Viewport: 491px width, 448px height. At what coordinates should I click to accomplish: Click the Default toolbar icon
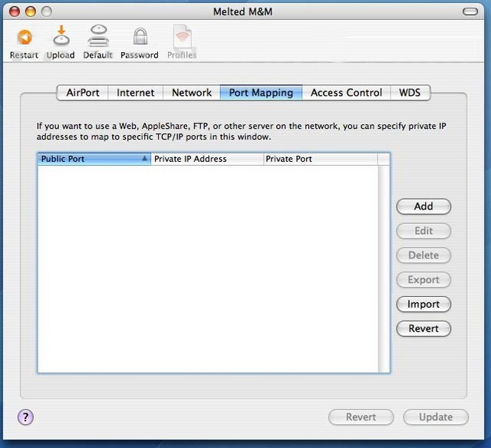coord(98,36)
